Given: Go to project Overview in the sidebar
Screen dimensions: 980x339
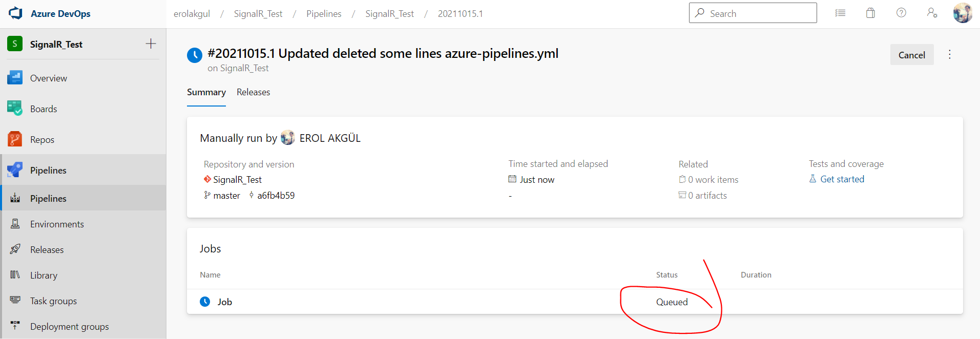Looking at the screenshot, I should pyautogui.click(x=48, y=78).
